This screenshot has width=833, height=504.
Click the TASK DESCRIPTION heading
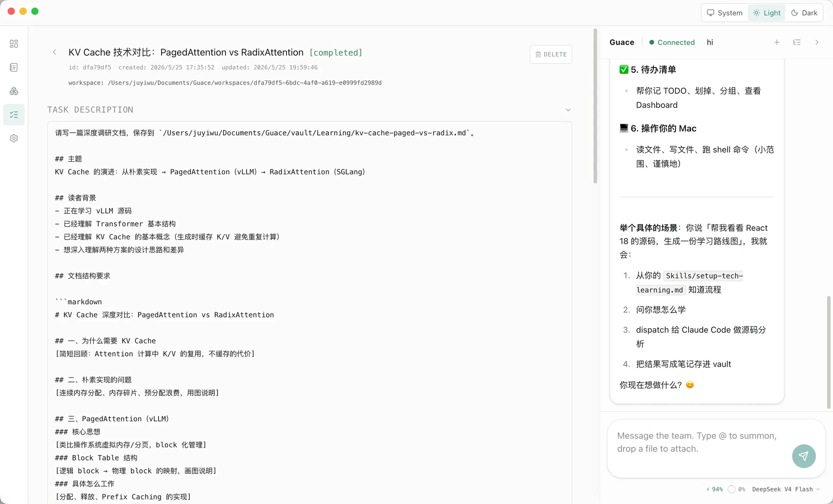pos(90,110)
